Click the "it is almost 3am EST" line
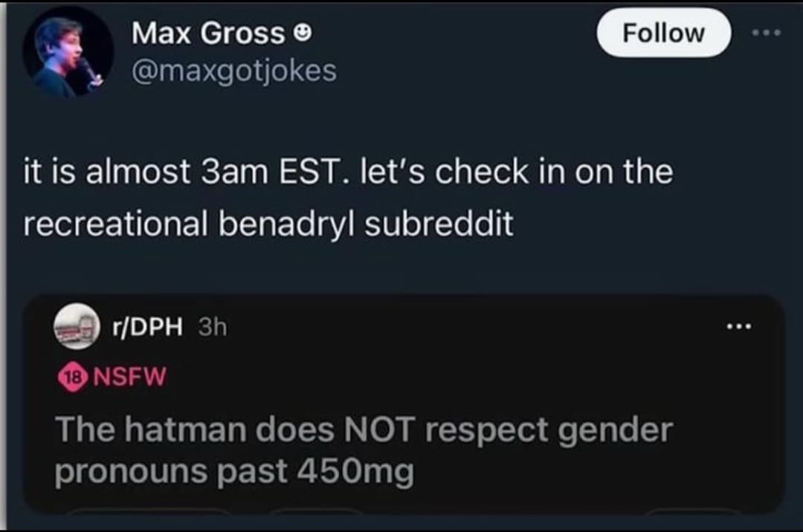 pos(346,173)
